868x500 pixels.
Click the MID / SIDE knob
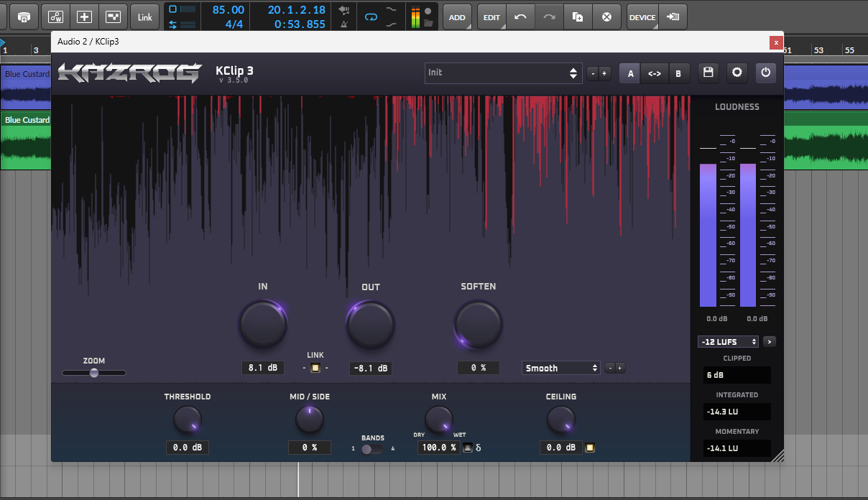[310, 420]
